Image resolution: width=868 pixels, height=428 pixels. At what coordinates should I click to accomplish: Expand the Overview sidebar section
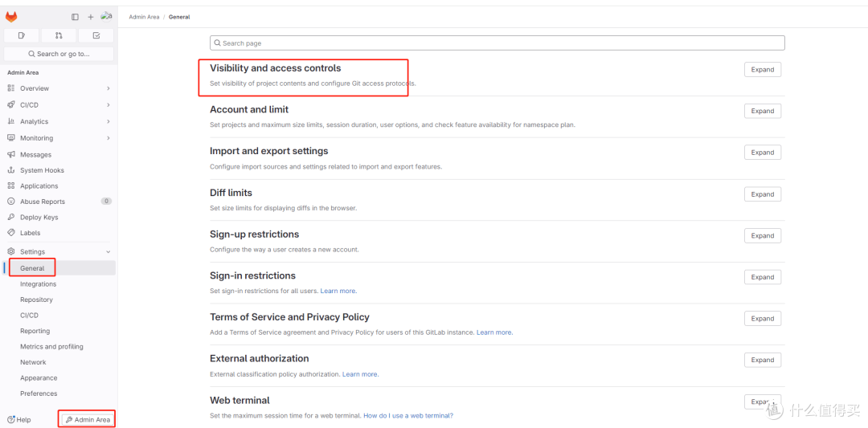pyautogui.click(x=59, y=88)
